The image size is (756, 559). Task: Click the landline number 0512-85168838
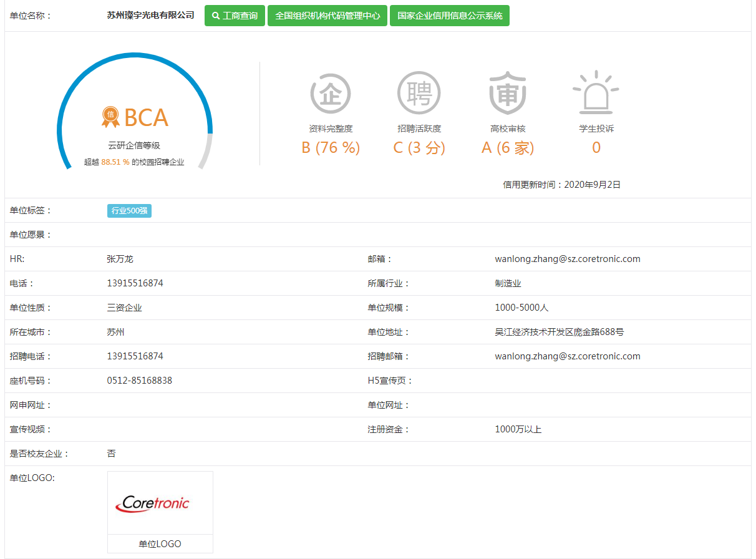tap(140, 381)
